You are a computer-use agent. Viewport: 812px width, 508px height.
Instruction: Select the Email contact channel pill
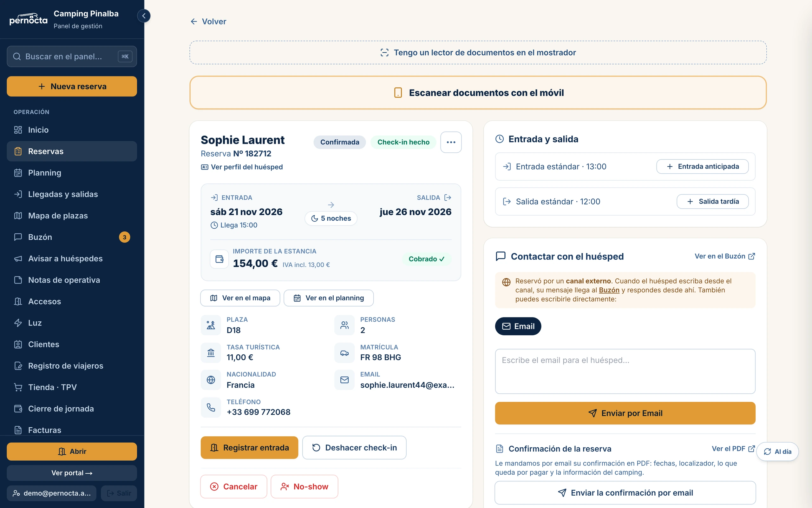tap(518, 326)
